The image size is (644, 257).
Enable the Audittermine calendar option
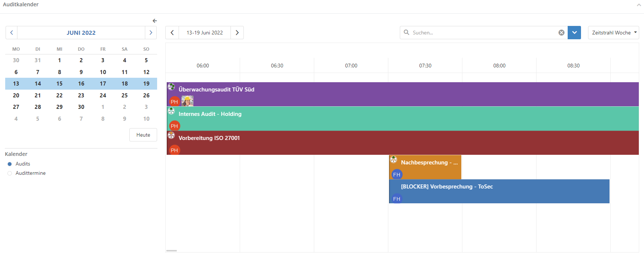point(10,173)
